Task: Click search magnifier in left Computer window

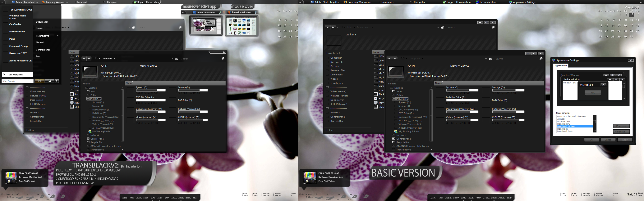Action: tap(223, 58)
